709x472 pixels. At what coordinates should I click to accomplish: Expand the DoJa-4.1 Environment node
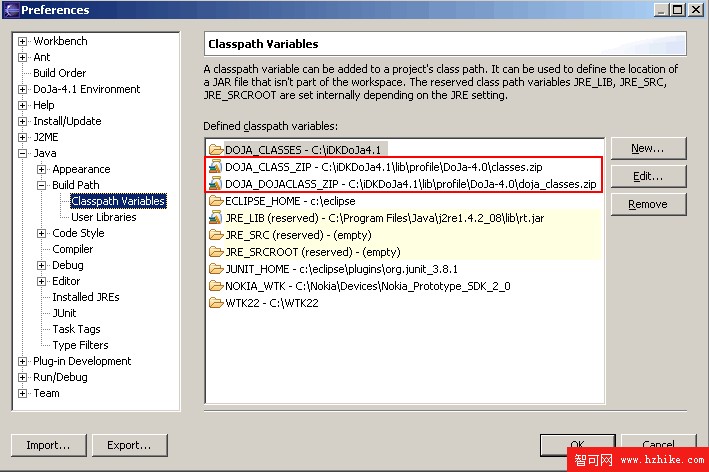(22, 89)
